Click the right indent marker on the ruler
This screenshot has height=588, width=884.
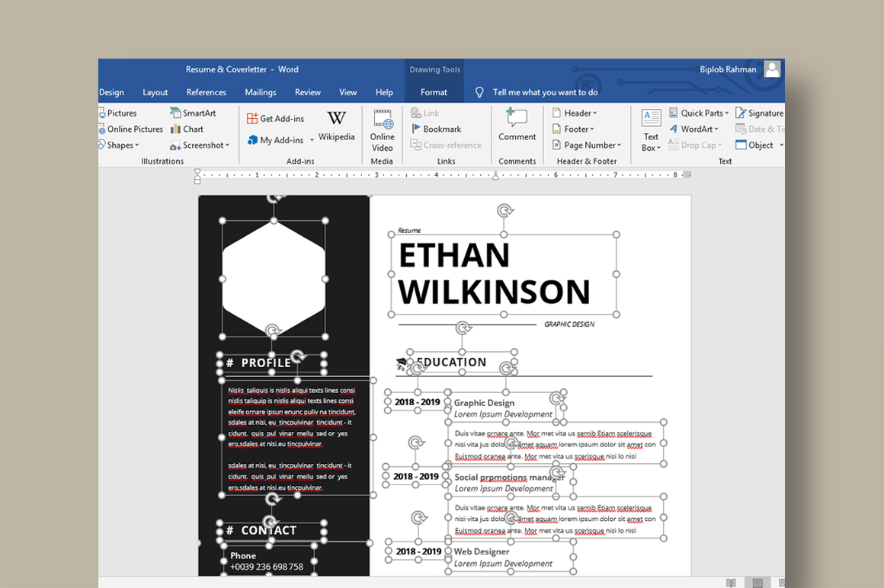pyautogui.click(x=495, y=176)
